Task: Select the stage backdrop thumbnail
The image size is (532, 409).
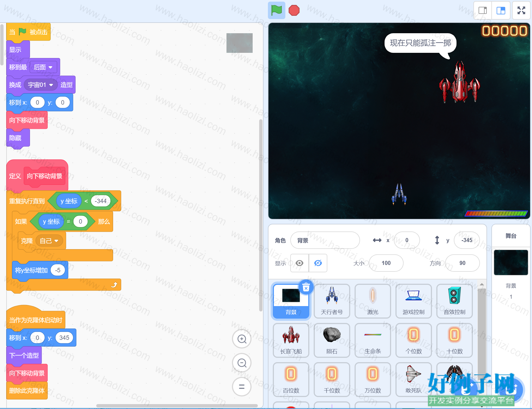Action: tap(511, 263)
